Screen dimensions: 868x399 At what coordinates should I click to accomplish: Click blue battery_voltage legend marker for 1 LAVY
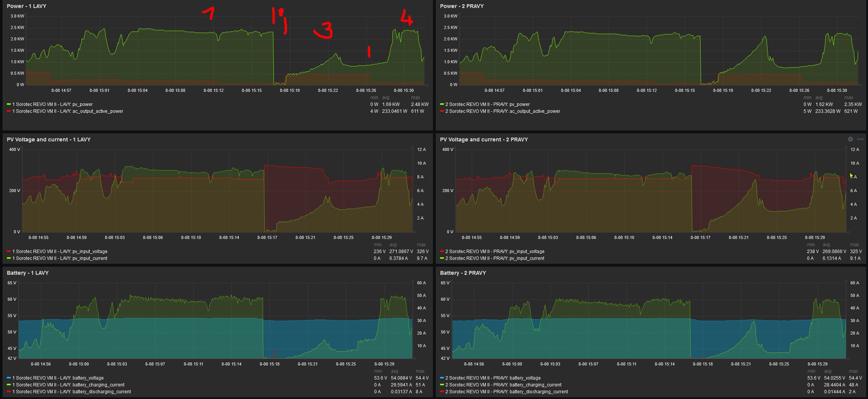[9, 378]
